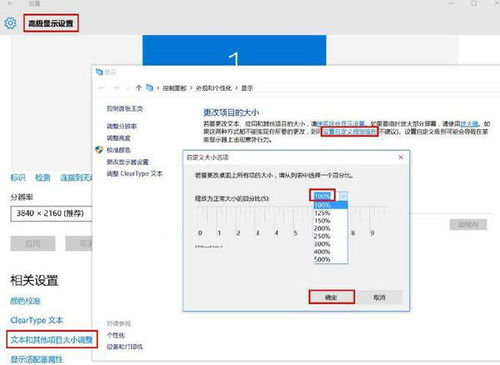Click the scaling percentage dropdown arrow
The height and width of the screenshot is (365, 500).
(x=343, y=196)
